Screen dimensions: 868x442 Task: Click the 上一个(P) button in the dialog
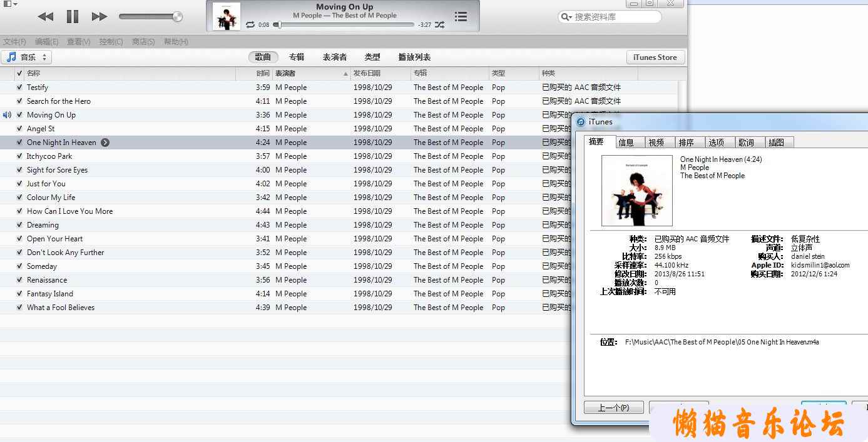(x=613, y=408)
